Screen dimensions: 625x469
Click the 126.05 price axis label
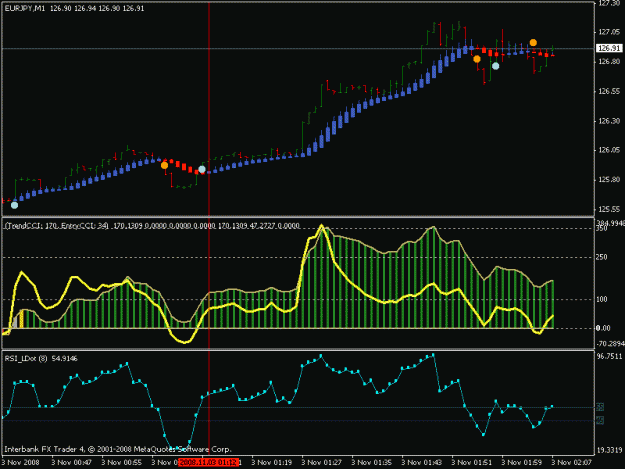click(609, 150)
